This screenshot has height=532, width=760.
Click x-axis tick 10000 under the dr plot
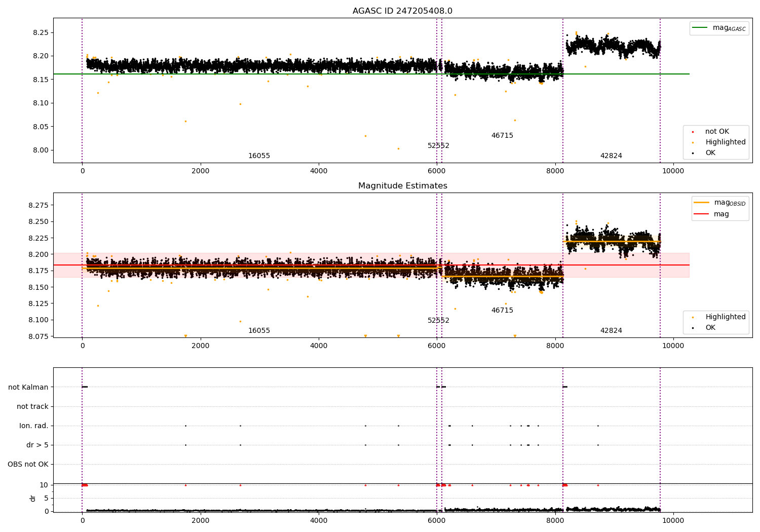pyautogui.click(x=673, y=520)
